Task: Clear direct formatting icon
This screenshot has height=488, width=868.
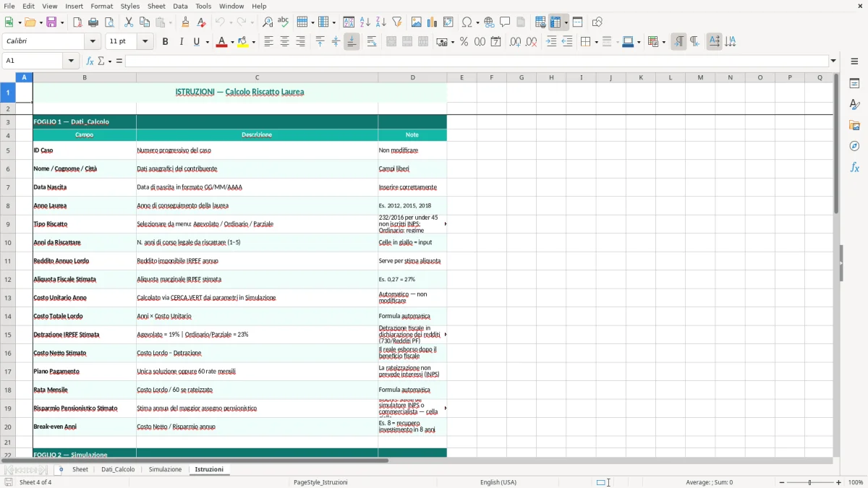Action: (x=201, y=22)
